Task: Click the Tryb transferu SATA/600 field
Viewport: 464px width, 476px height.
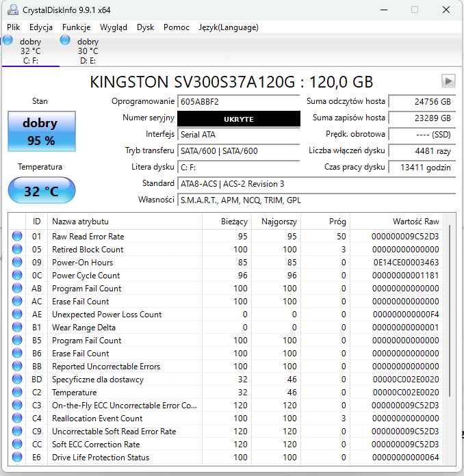Action: click(x=239, y=150)
